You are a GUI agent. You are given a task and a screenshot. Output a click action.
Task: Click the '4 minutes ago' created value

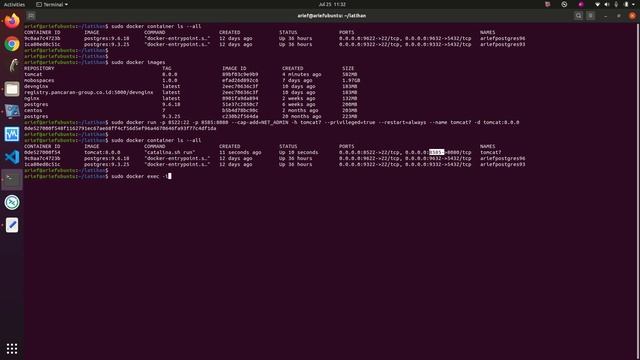pos(302,74)
